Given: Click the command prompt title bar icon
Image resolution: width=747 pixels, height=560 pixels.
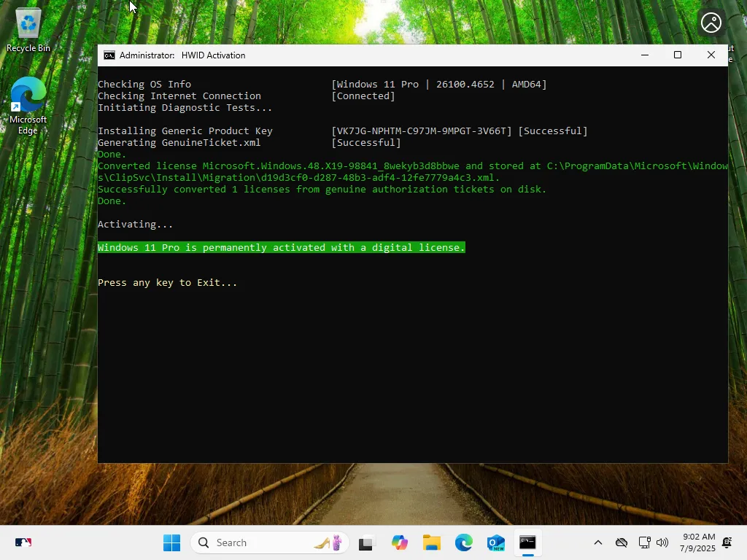Looking at the screenshot, I should (109, 55).
